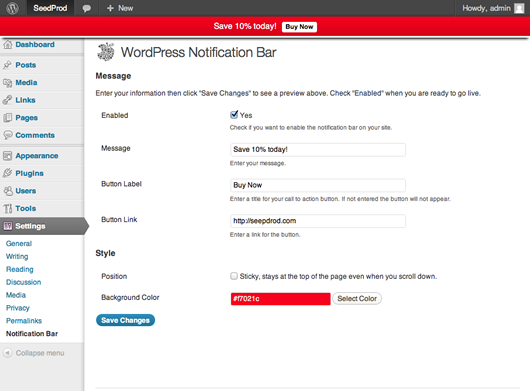
Task: Click the Links chain icon
Action: 7,100
